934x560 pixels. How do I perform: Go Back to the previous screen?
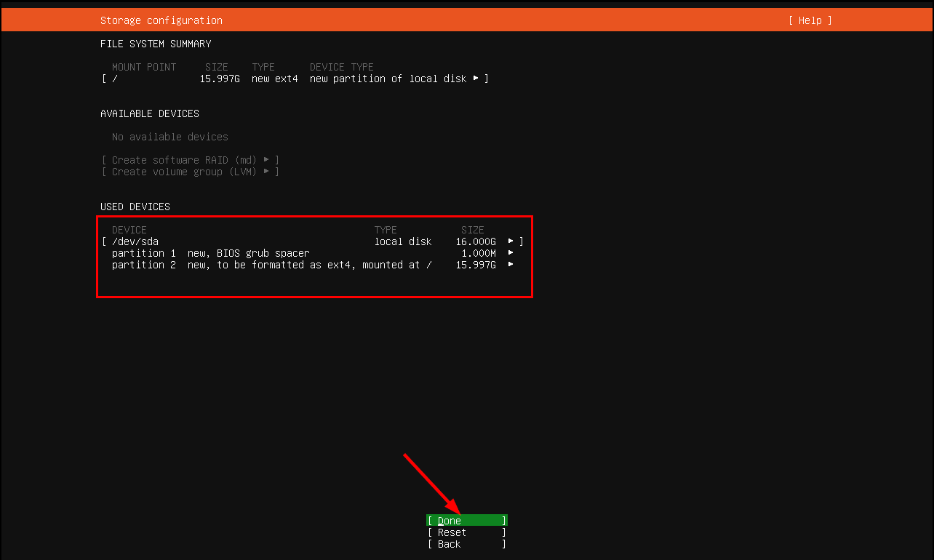coord(466,544)
